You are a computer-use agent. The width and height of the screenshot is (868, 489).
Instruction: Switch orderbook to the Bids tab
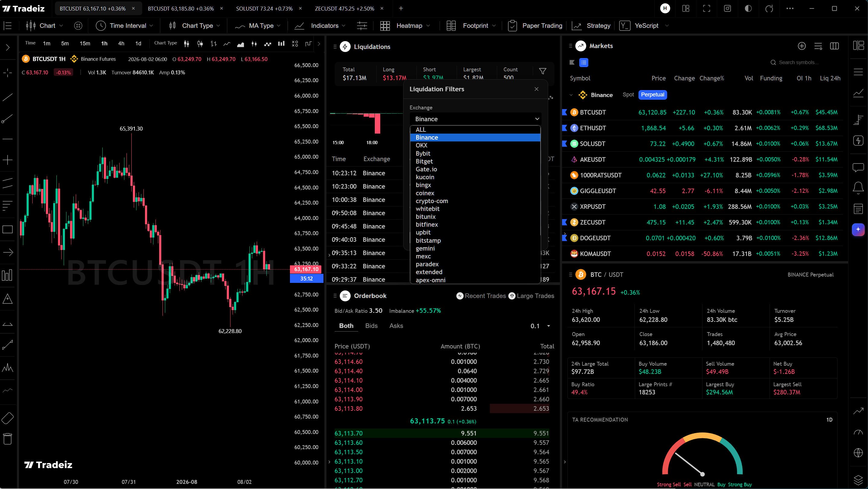pos(371,326)
